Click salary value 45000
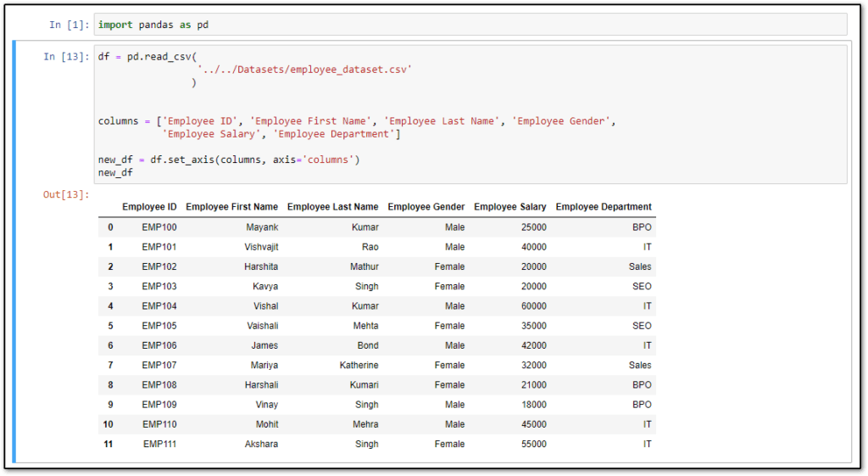The height and width of the screenshot is (476, 868). 534,424
